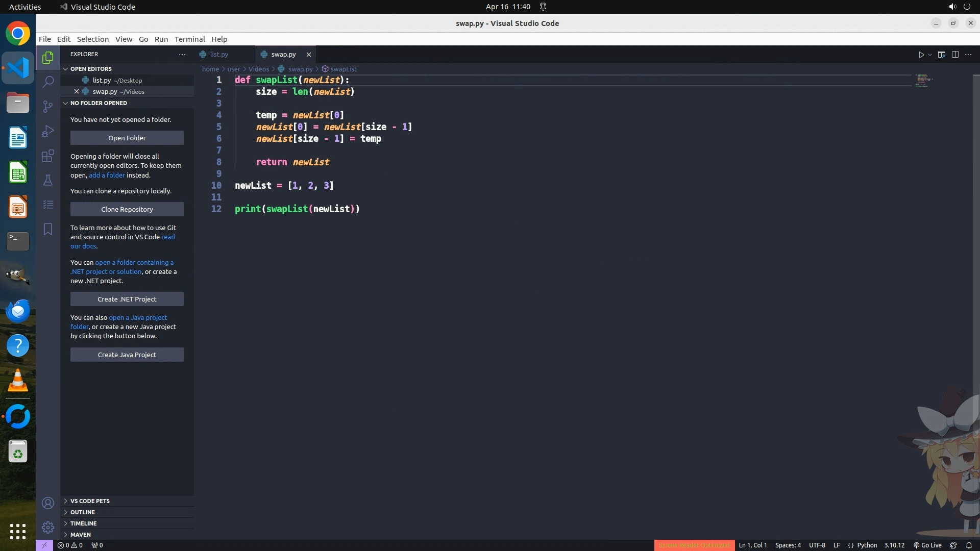Switch to the list.py tab
Image resolution: width=980 pixels, height=551 pixels.
click(x=219, y=54)
